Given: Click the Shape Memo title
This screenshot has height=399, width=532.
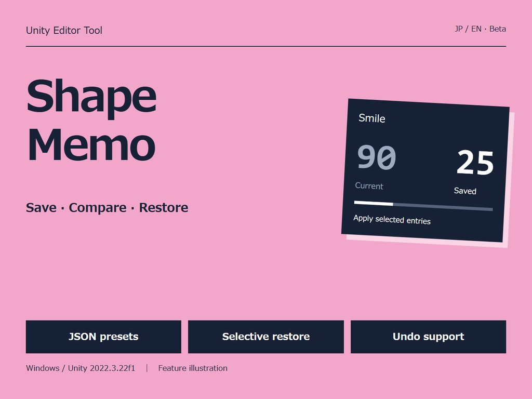Looking at the screenshot, I should pyautogui.click(x=91, y=120).
